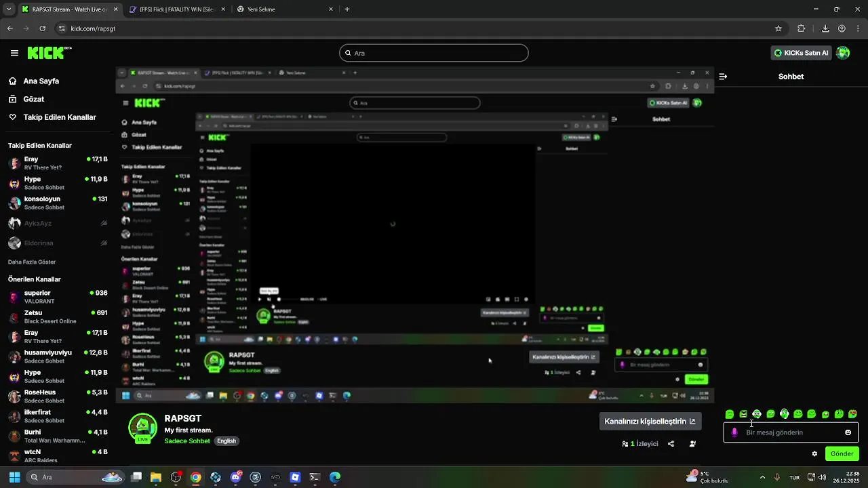Open Burhi Total War channel
This screenshot has width=868, height=488.
click(x=58, y=436)
